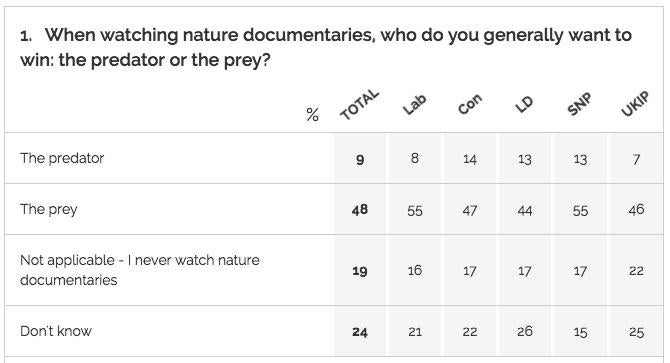Select the Lab column header
Image resolution: width=670 pixels, height=363 pixels.
[414, 105]
